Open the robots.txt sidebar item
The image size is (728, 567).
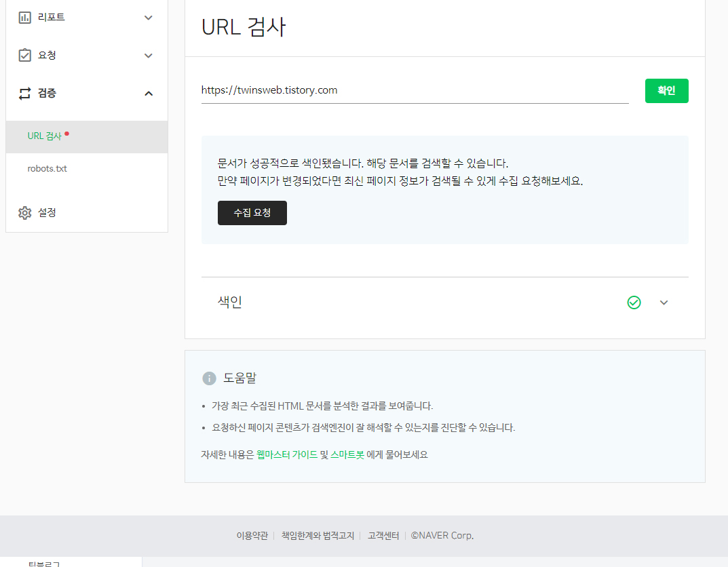[x=47, y=168]
